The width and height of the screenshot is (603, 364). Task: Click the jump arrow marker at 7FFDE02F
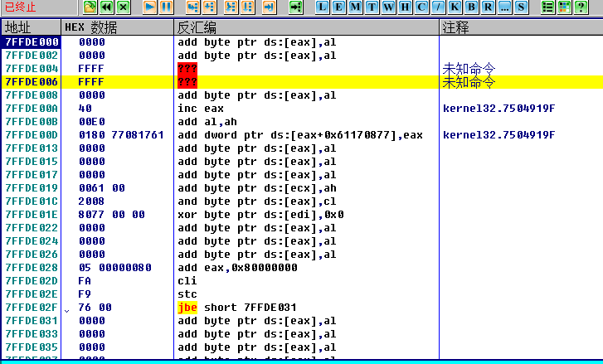(67, 310)
